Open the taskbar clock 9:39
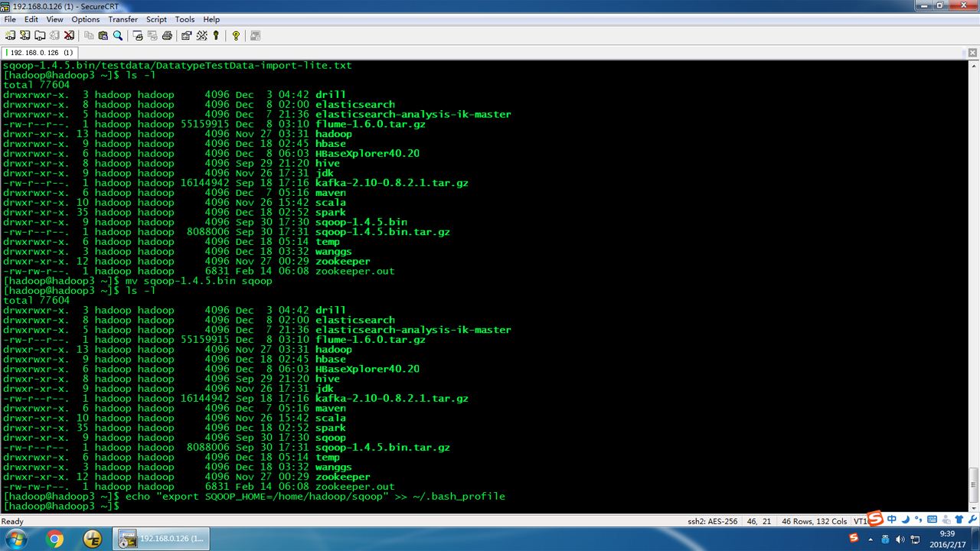Image resolution: width=980 pixels, height=551 pixels. [x=947, y=539]
